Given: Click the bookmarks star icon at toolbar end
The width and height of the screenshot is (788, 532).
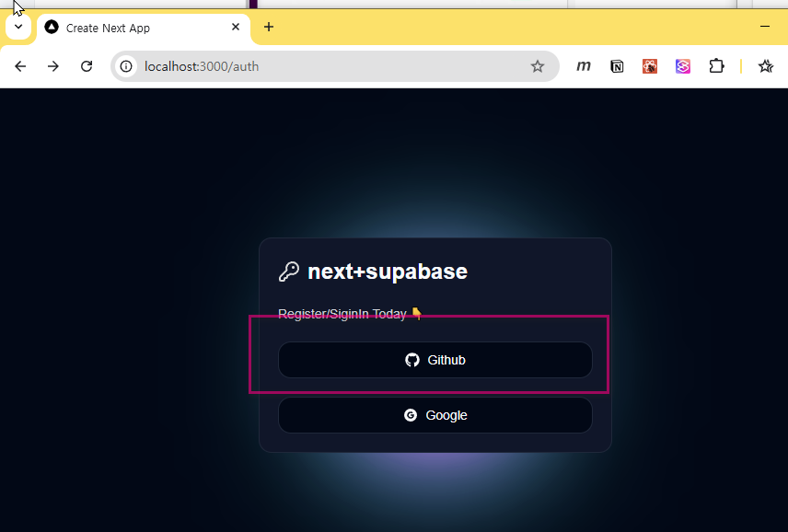Looking at the screenshot, I should (x=765, y=66).
